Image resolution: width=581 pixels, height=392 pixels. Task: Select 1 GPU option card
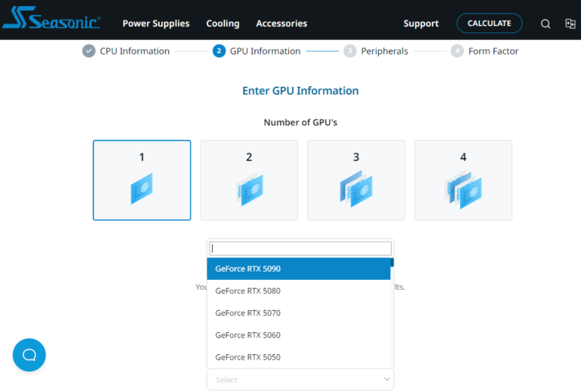[x=142, y=180]
